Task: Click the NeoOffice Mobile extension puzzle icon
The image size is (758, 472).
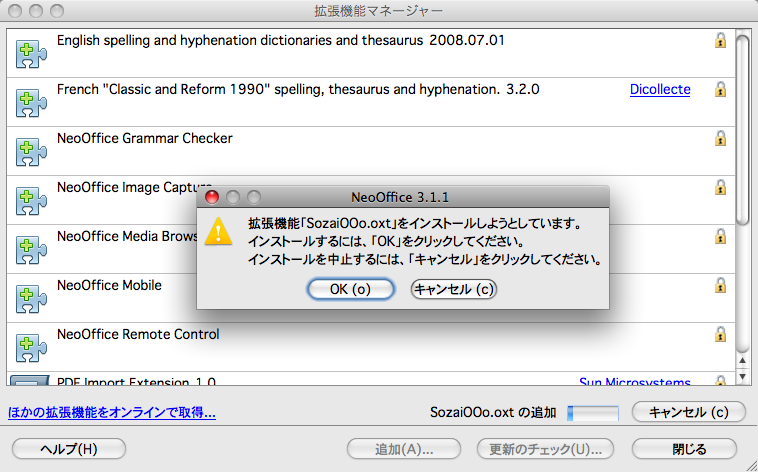Action: (31, 298)
